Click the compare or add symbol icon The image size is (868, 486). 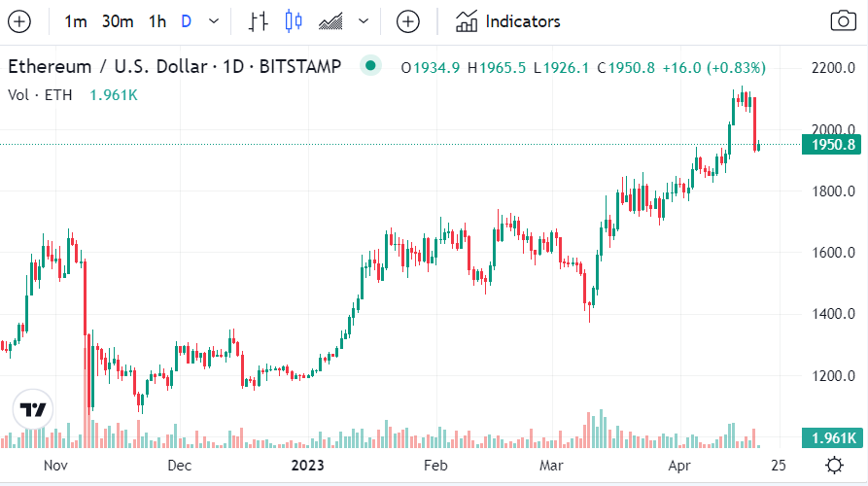(x=408, y=21)
